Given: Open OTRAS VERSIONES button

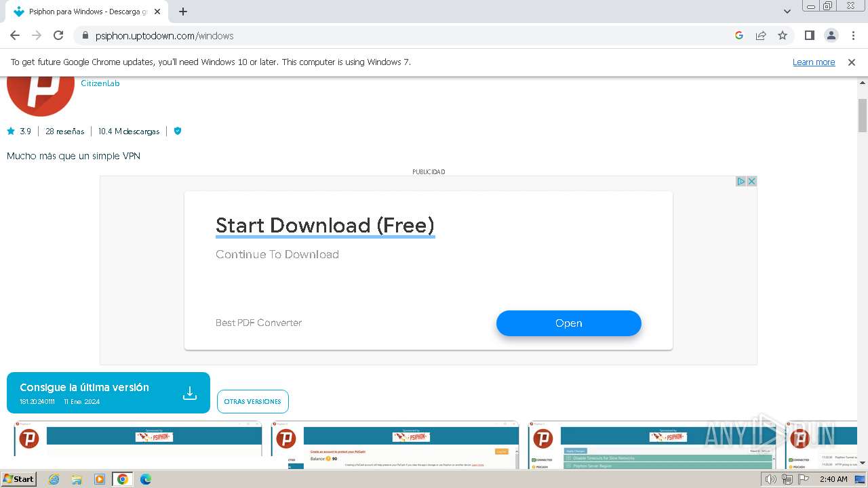Looking at the screenshot, I should coord(253,401).
